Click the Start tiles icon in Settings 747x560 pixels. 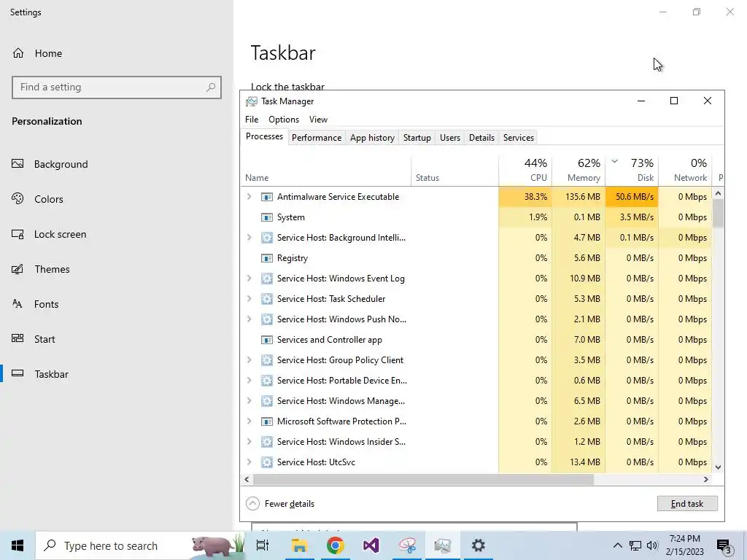click(18, 338)
